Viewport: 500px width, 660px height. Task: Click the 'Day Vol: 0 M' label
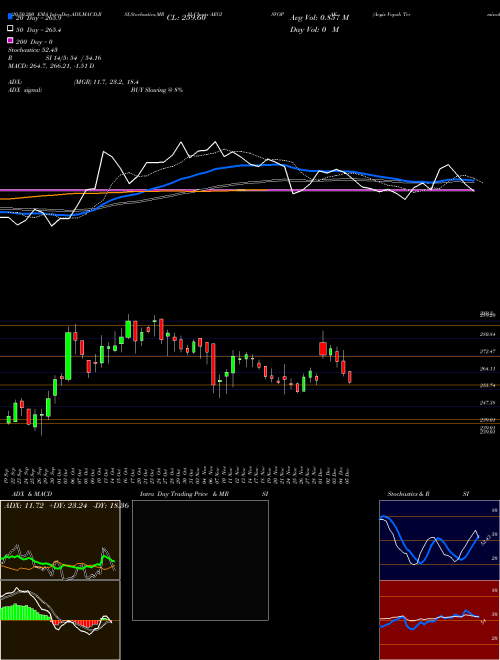[x=314, y=29]
